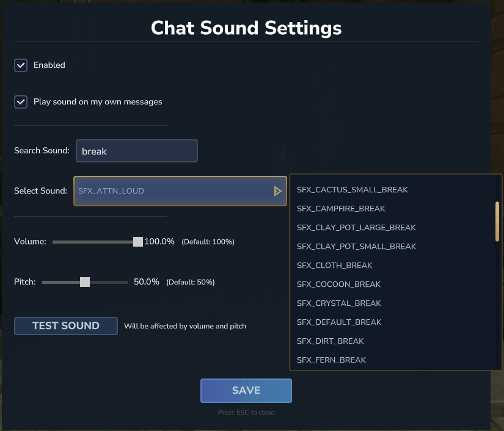Click the Volume slider handle
The height and width of the screenshot is (431, 504).
pyautogui.click(x=138, y=242)
